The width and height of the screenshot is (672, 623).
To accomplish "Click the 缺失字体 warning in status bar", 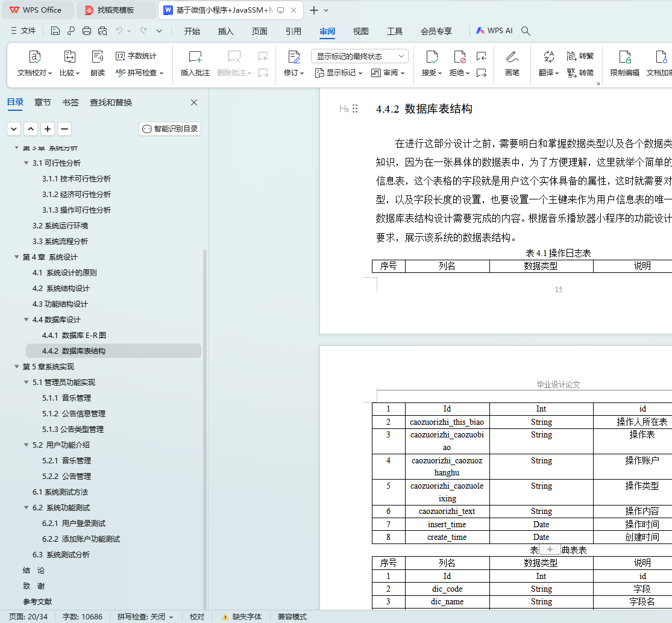I will [242, 617].
